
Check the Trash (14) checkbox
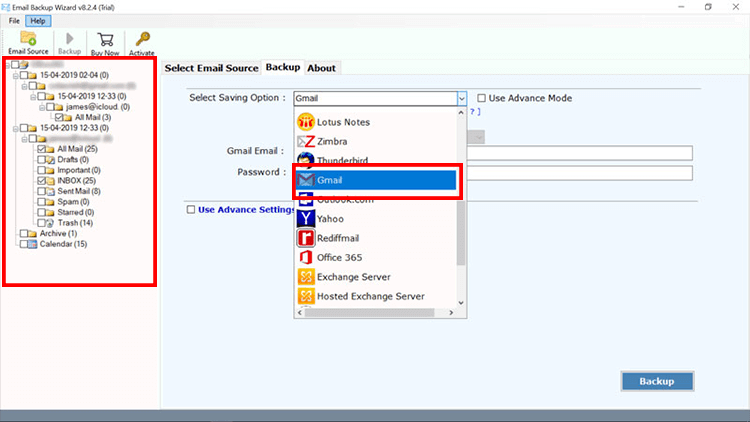(42, 223)
